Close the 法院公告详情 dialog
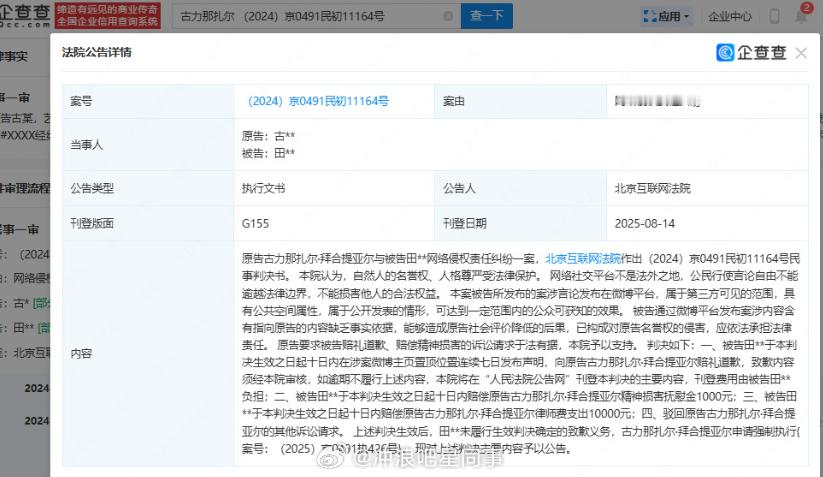The width and height of the screenshot is (823, 477). (x=801, y=53)
